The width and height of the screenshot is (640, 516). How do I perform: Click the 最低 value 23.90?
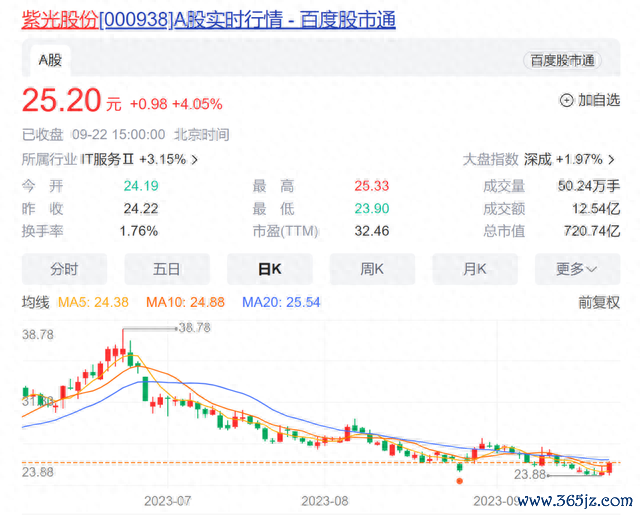click(371, 209)
